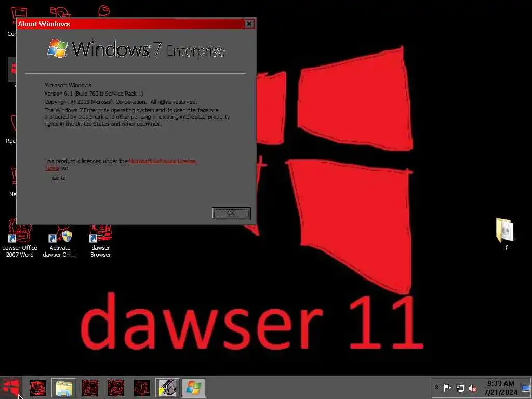This screenshot has width=532, height=399.
Task: Open the clock showing 9:33 AM
Action: pos(500,388)
